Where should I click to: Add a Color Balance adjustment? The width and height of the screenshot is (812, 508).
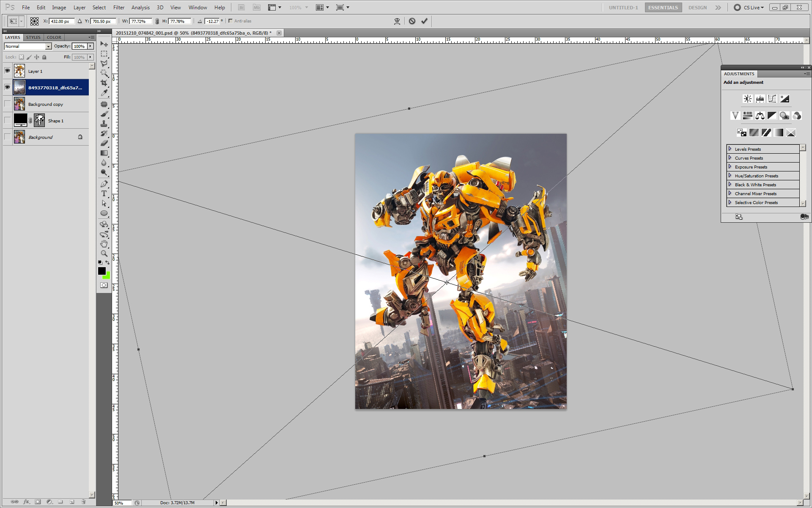760,116
